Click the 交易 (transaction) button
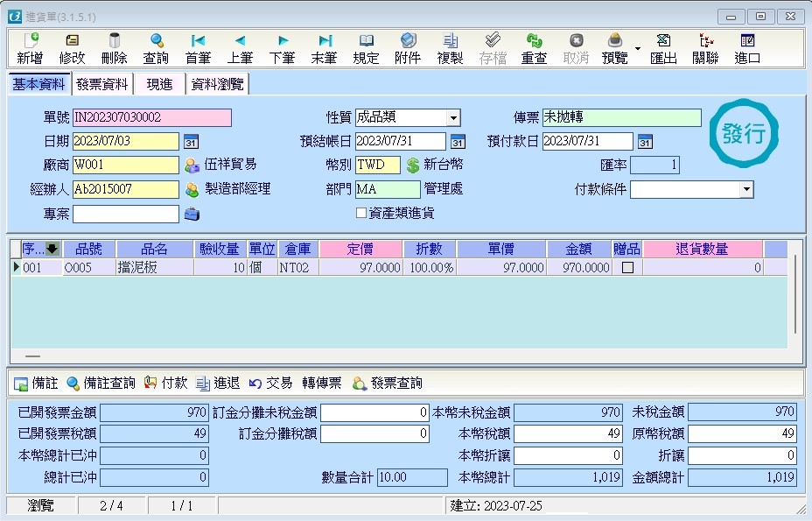 pyautogui.click(x=271, y=384)
